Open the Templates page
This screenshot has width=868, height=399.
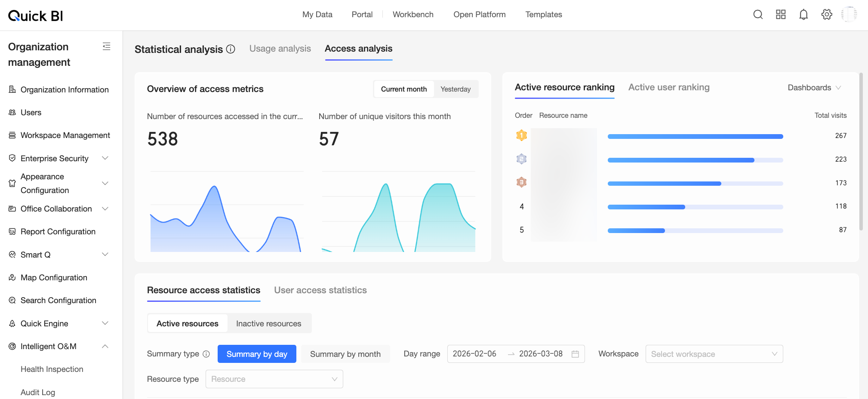pyautogui.click(x=544, y=15)
